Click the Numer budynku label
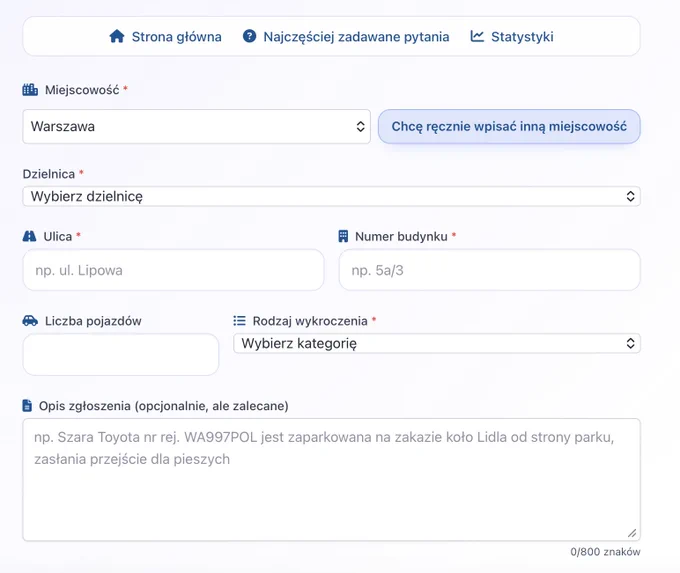The height and width of the screenshot is (573, 680). pos(401,236)
